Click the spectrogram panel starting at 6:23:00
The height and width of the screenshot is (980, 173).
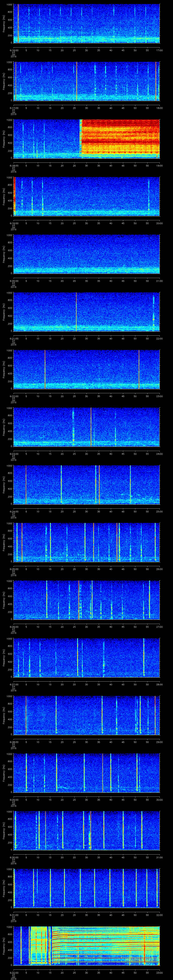(86, 427)
